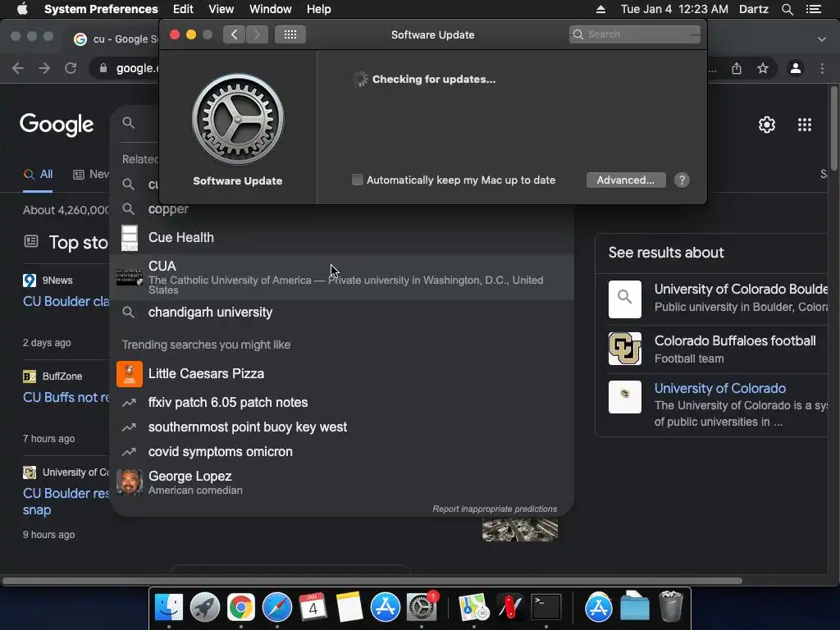
Task: Click the forward arrow in Software Update window
Action: point(257,34)
